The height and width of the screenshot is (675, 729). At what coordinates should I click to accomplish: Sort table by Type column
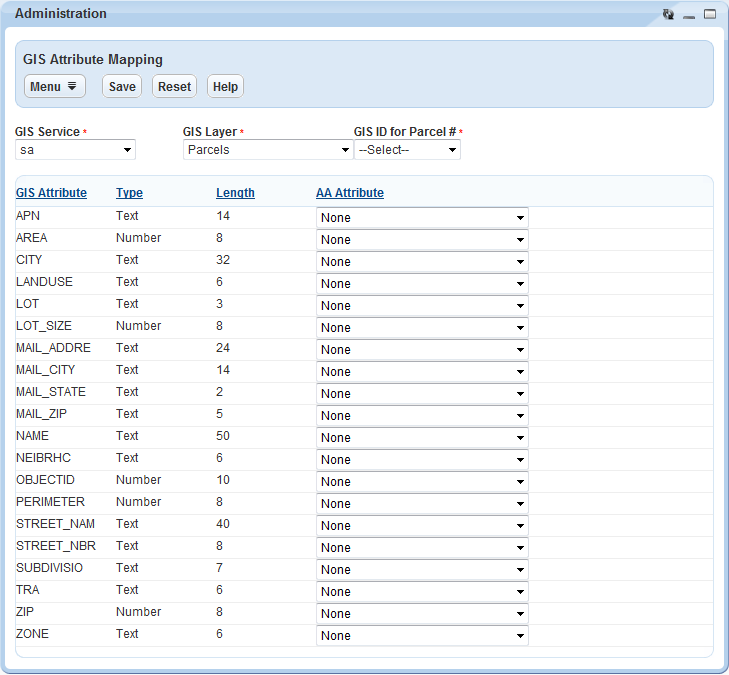point(129,193)
